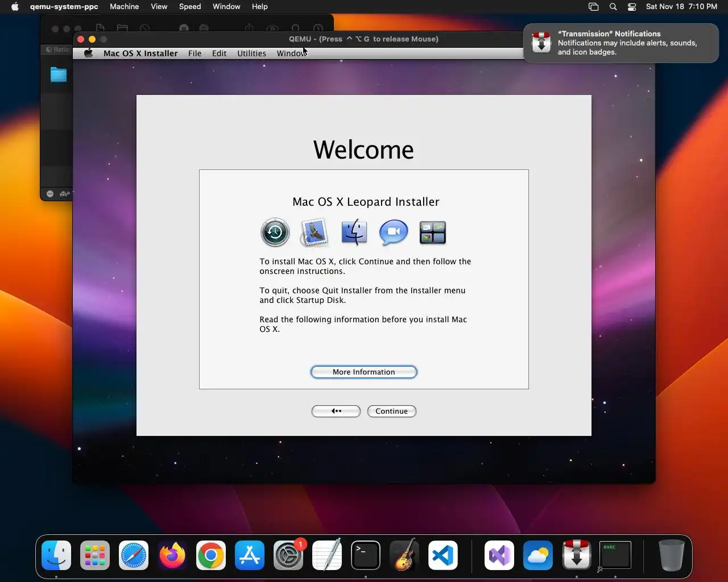Click the iChat video bubble icon
728x582 pixels.
click(x=394, y=232)
